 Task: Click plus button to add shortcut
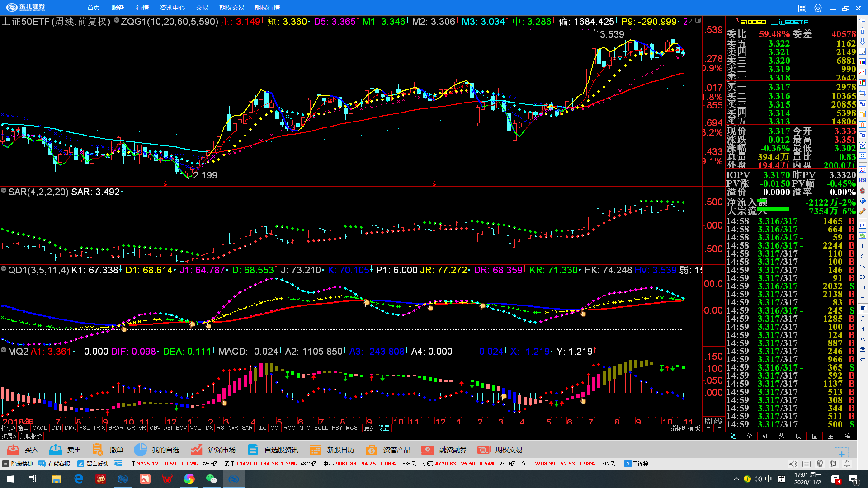[x=841, y=454]
